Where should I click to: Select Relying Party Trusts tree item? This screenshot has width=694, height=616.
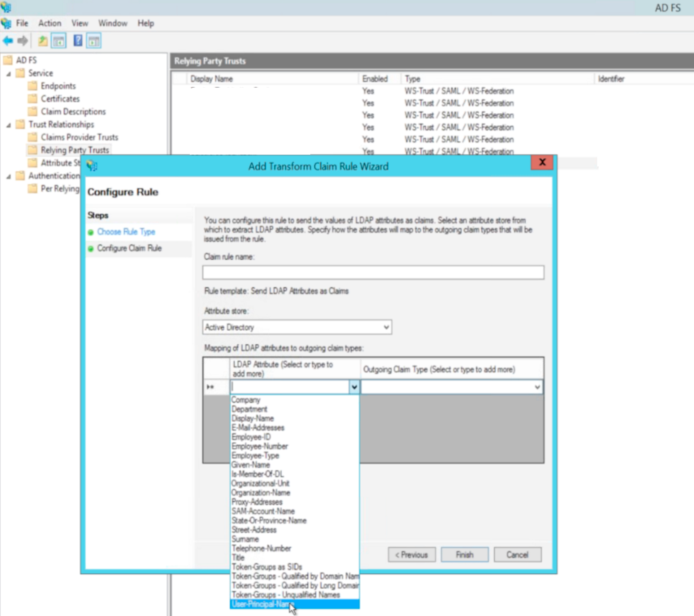[x=75, y=150]
